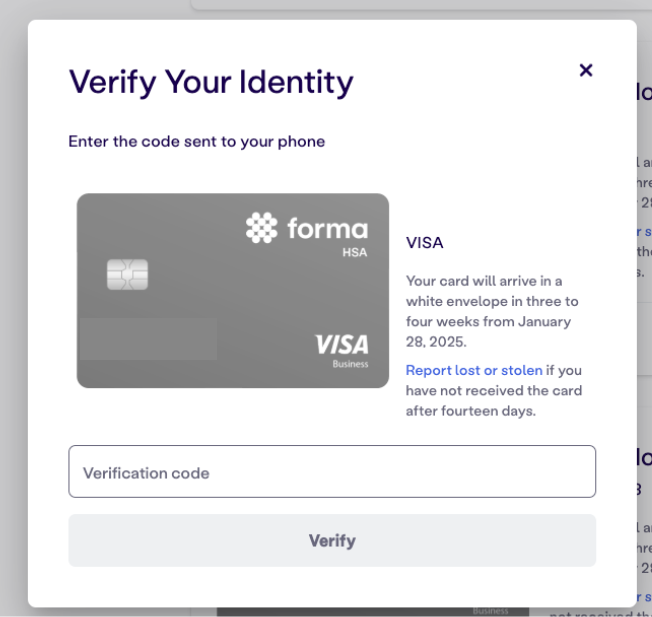Screen dimensions: 652x617
Task: Click the Verify button
Action: (x=332, y=540)
